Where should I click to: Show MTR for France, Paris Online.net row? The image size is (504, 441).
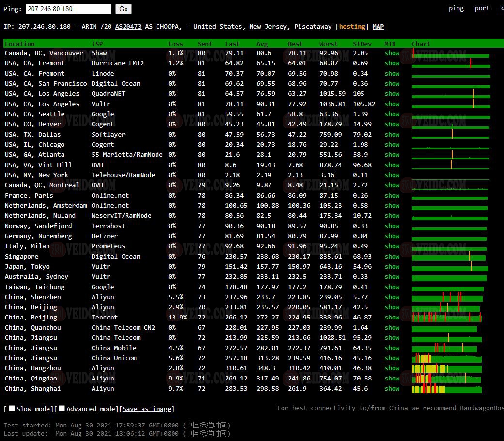click(392, 195)
